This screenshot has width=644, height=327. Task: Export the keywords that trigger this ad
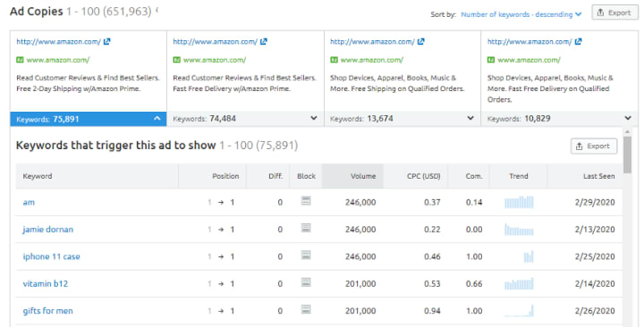point(594,146)
